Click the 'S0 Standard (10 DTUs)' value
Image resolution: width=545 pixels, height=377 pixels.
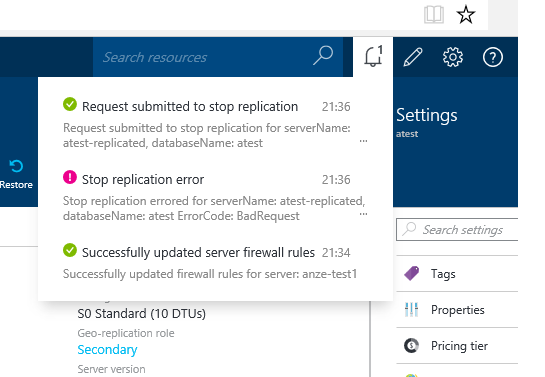[141, 313]
